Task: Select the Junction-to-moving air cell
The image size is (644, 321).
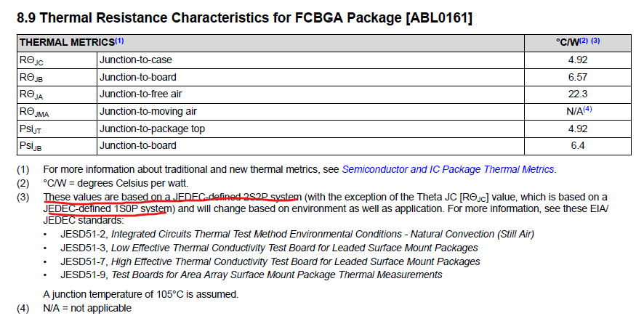Action: click(310, 112)
